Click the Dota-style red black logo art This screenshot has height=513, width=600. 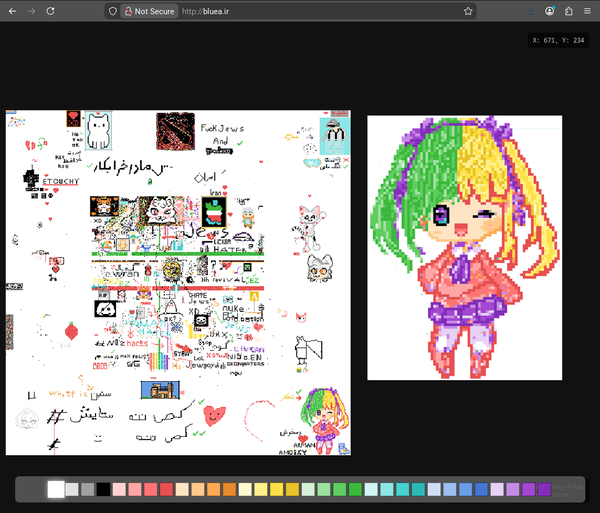(x=175, y=131)
